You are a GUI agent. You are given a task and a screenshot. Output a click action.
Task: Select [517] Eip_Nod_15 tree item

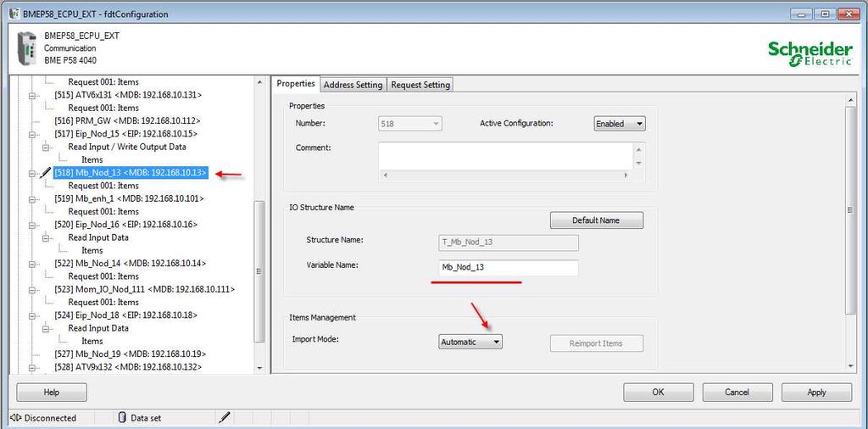125,134
